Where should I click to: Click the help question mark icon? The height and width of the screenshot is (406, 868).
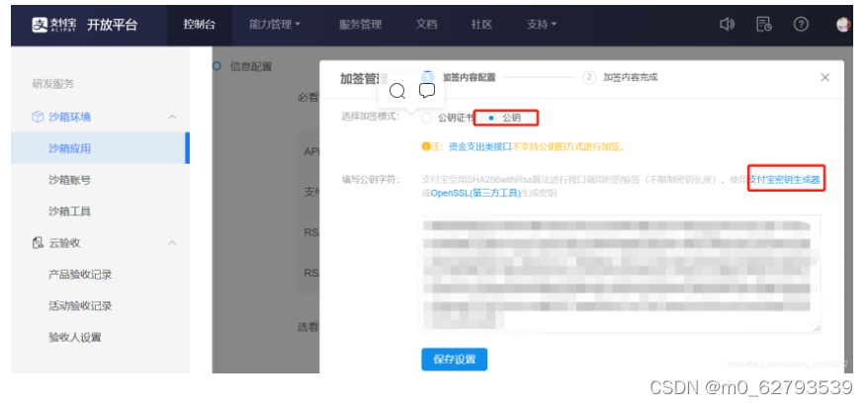[x=801, y=24]
